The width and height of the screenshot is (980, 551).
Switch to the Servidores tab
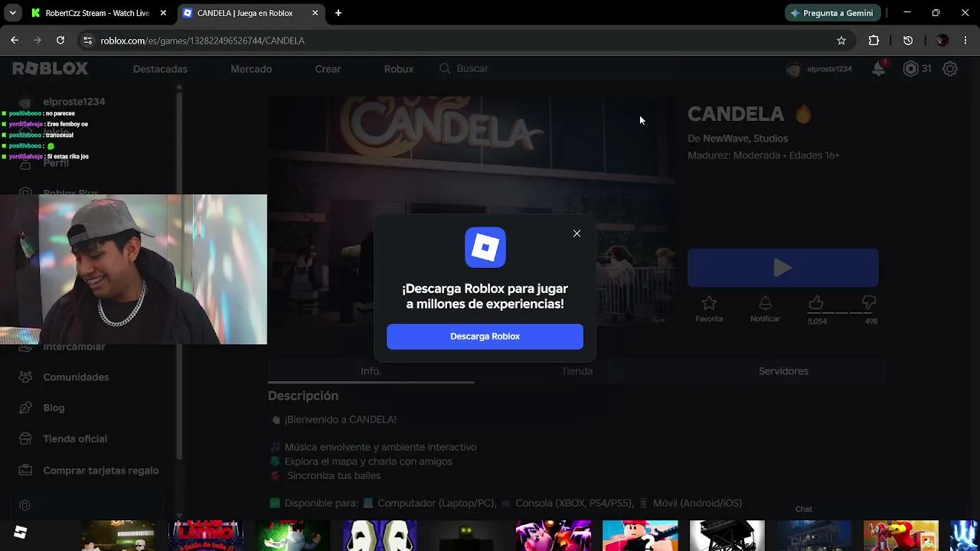(x=783, y=371)
